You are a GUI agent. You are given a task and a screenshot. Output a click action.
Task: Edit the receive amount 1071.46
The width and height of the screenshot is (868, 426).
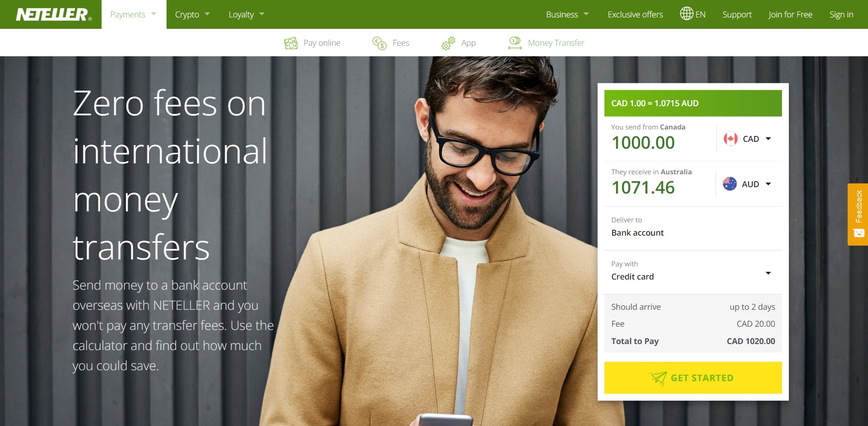tap(643, 188)
